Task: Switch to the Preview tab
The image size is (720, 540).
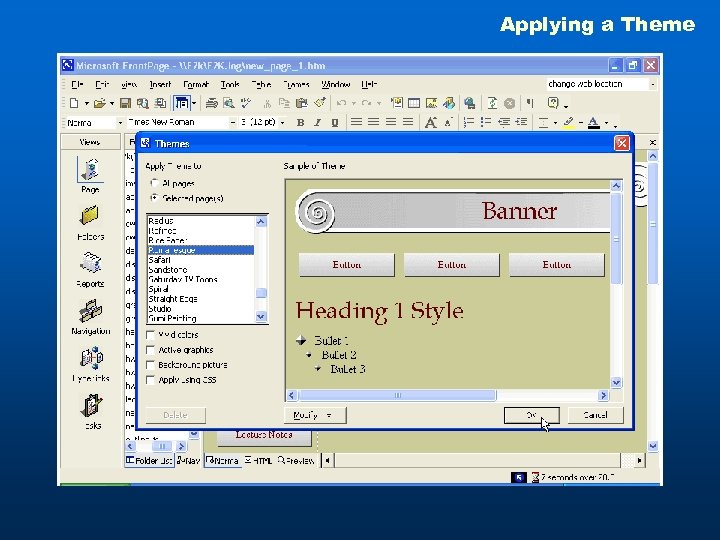Action: (296, 460)
